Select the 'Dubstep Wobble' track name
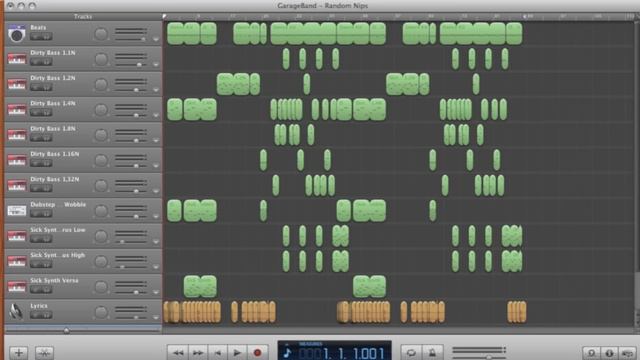 pos(58,204)
